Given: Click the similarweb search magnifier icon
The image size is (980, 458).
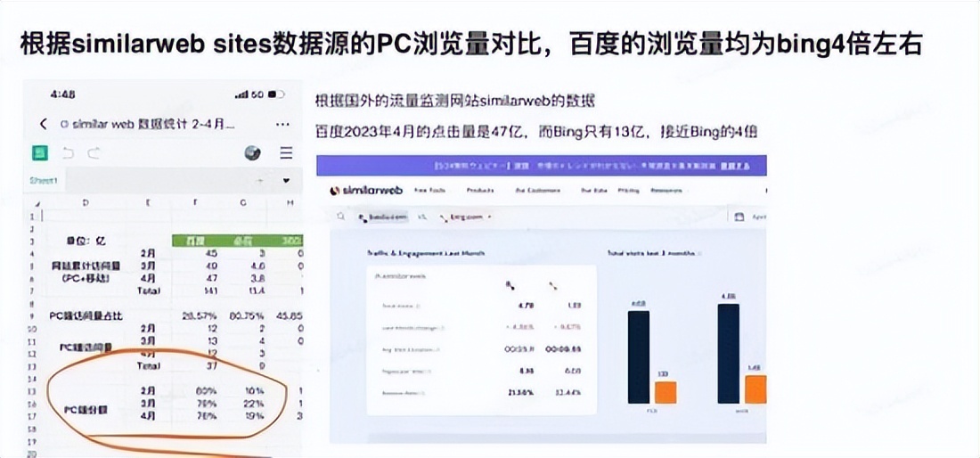Looking at the screenshot, I should [340, 217].
